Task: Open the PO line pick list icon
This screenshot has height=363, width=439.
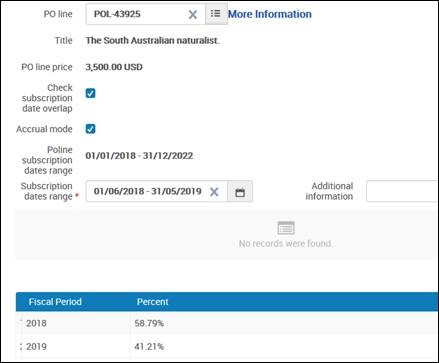Action: coord(216,14)
